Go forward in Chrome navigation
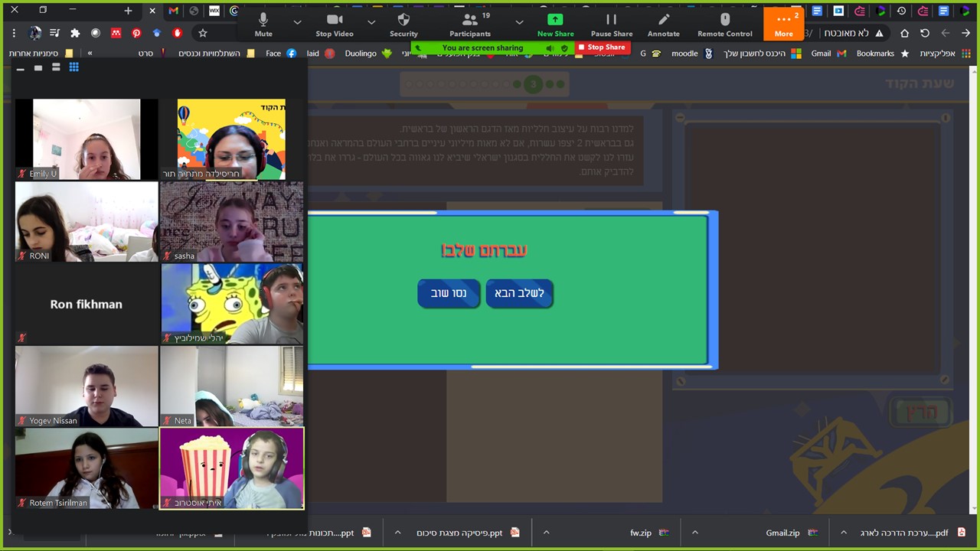Image resolution: width=980 pixels, height=551 pixels. click(946, 33)
